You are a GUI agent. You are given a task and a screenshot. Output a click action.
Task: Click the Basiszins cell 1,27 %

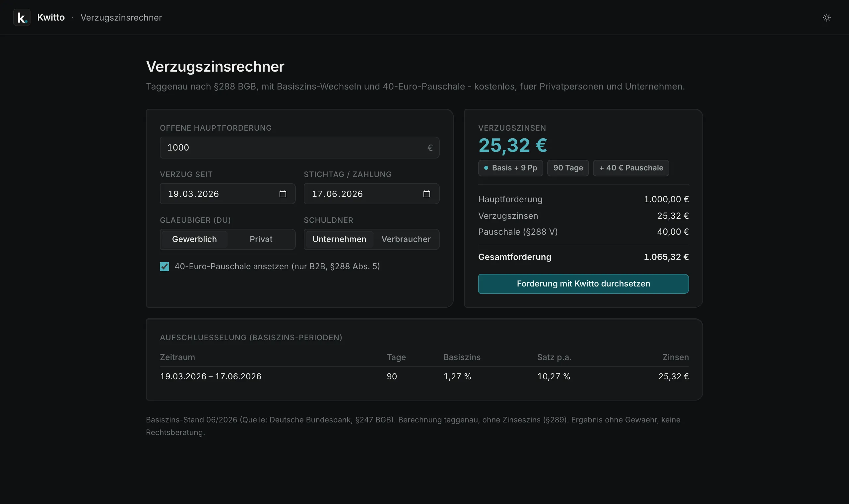pyautogui.click(x=457, y=376)
